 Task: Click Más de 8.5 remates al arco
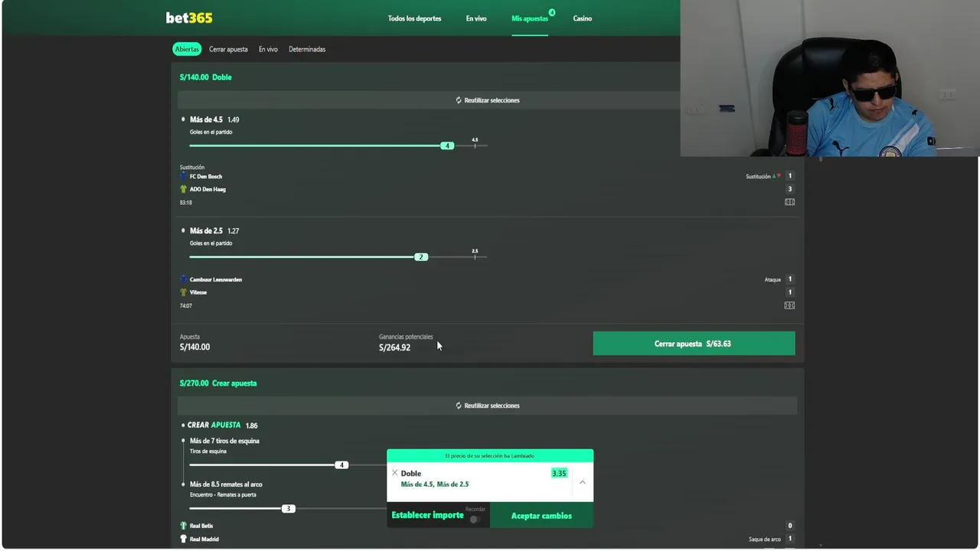click(x=227, y=484)
